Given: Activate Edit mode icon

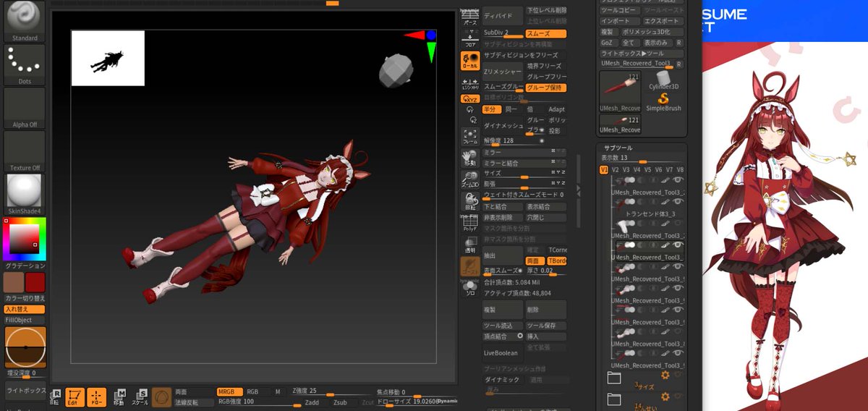Looking at the screenshot, I should click(x=75, y=397).
